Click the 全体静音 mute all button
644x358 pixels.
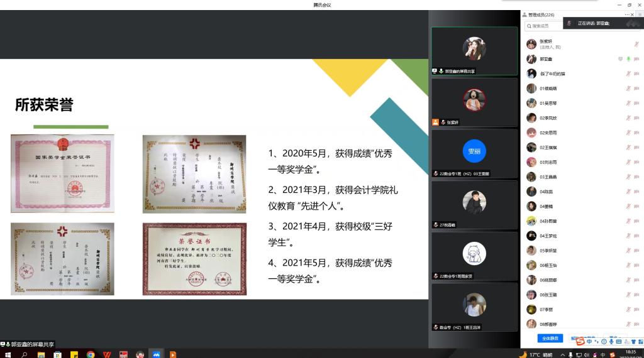[x=550, y=339]
